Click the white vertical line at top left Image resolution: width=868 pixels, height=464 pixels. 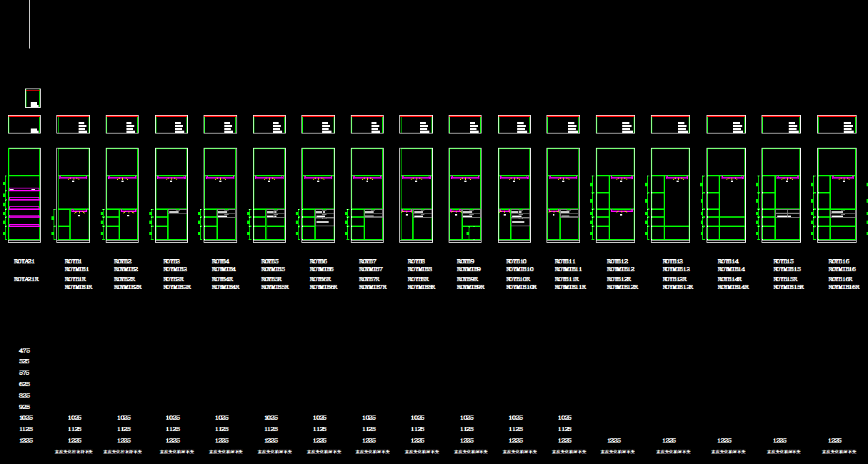(29, 24)
